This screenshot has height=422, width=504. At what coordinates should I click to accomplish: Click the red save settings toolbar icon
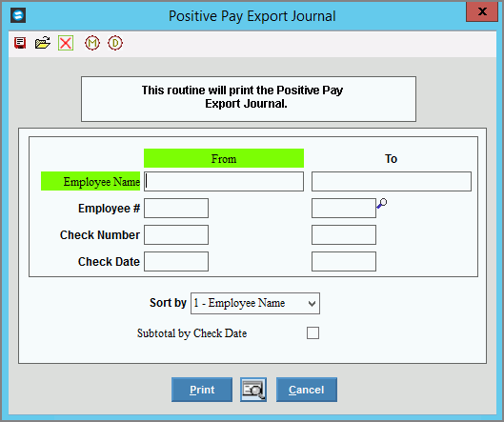tap(20, 43)
